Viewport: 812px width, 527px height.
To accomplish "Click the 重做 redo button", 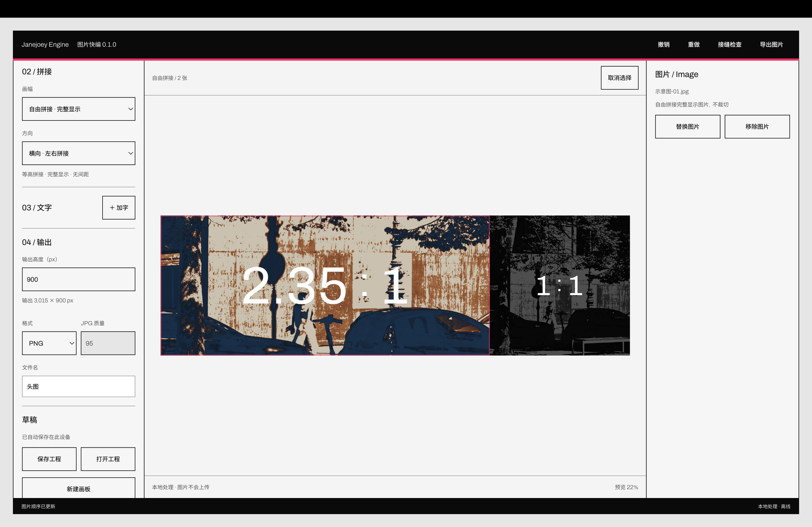I will 694,44.
